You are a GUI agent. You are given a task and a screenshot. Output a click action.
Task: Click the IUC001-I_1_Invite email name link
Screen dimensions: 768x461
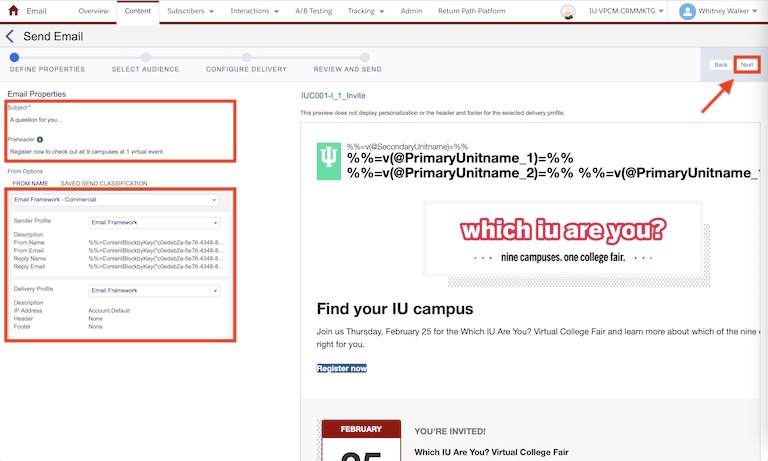click(333, 96)
